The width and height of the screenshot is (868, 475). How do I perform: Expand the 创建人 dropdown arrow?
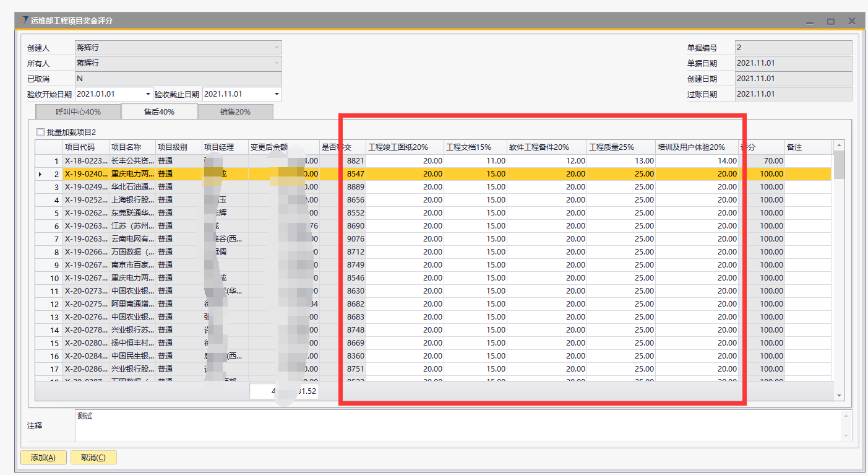click(277, 48)
